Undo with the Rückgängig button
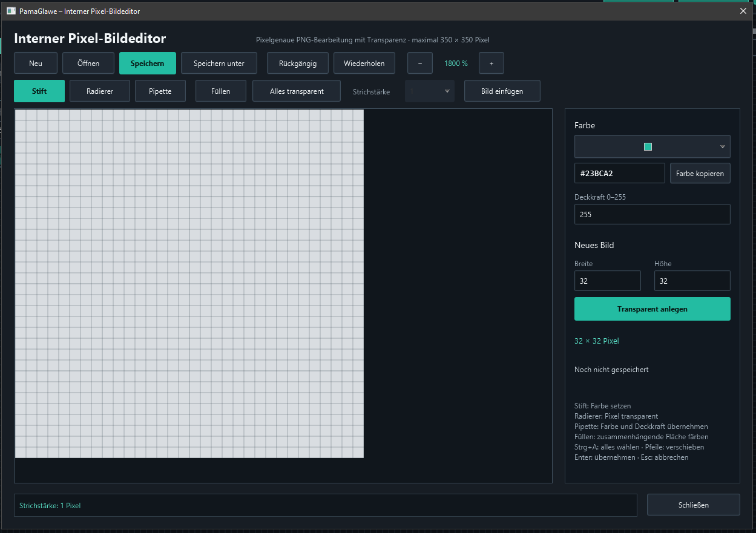756x533 pixels. pos(298,63)
